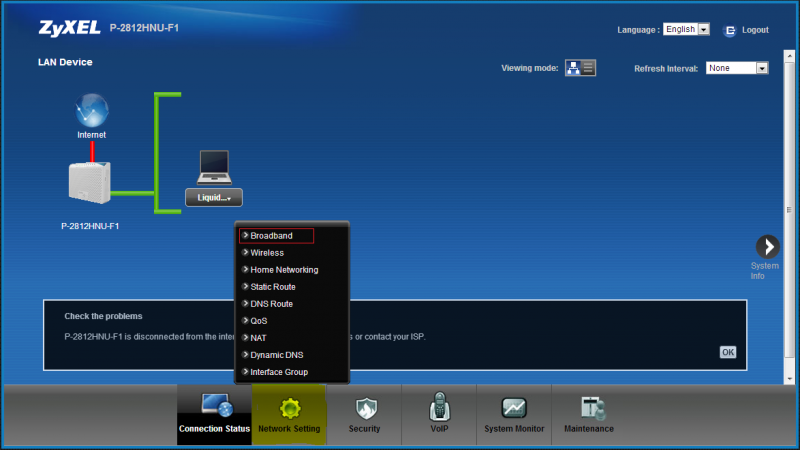Open QoS menu entry
This screenshot has width=800, height=450.
pyautogui.click(x=259, y=321)
